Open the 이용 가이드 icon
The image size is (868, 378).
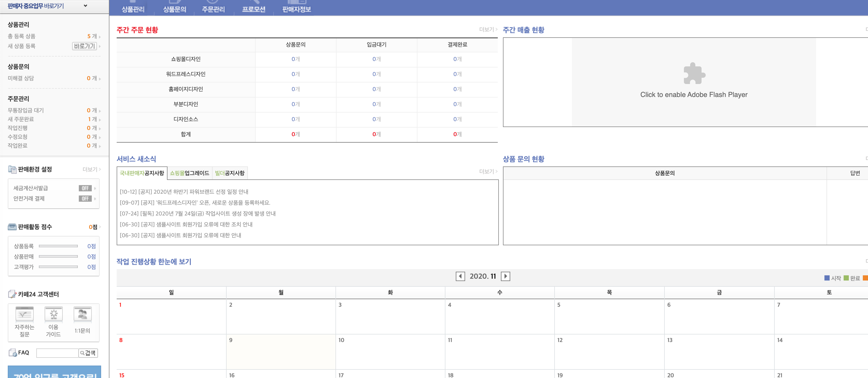(54, 314)
